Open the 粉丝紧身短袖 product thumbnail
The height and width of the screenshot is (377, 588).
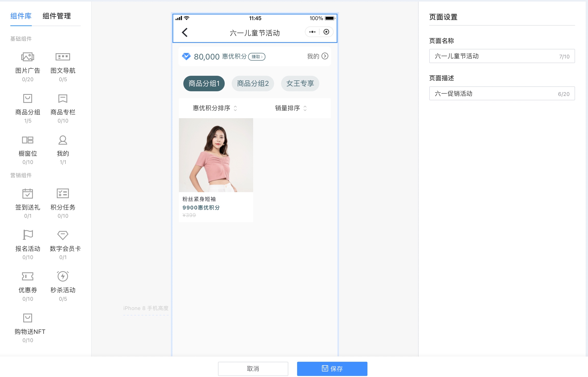pyautogui.click(x=216, y=155)
